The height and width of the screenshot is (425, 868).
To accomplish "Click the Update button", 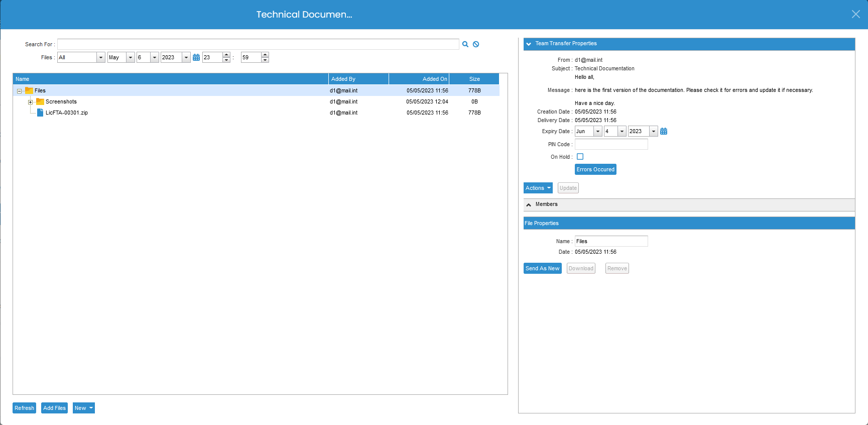I will click(568, 188).
